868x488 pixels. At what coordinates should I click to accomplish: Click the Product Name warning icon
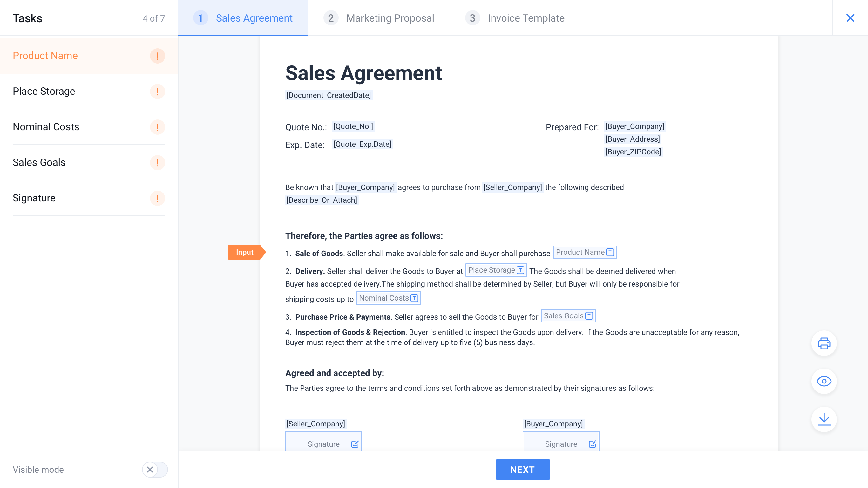pos(157,56)
